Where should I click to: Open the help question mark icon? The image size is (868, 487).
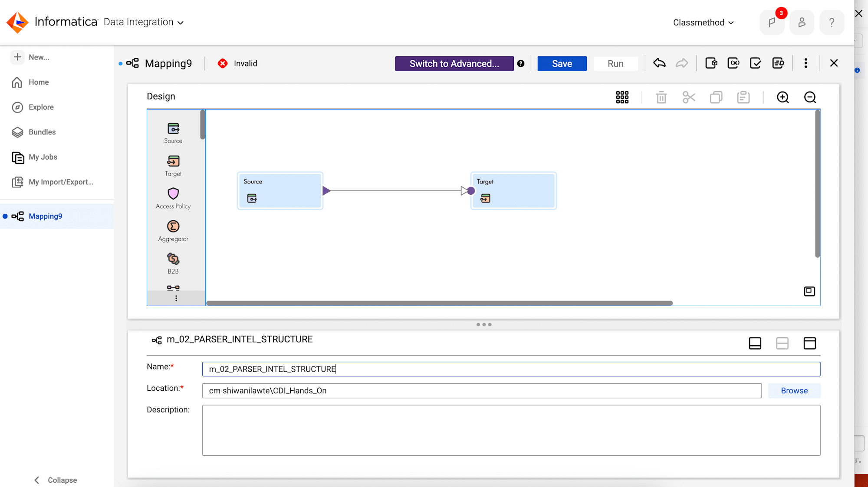click(832, 22)
